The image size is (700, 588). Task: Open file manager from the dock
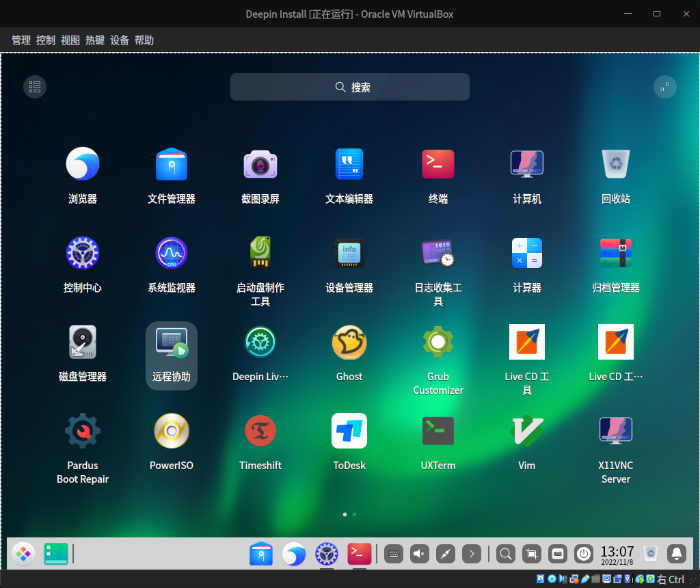click(x=260, y=554)
